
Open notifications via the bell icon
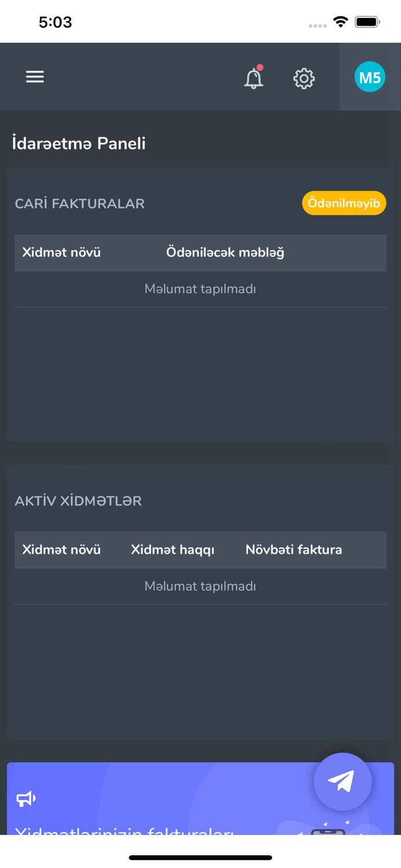coord(253,78)
